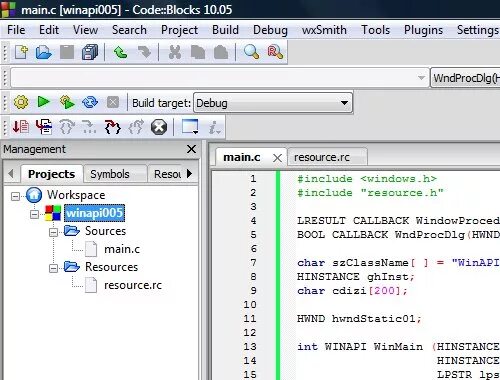This screenshot has height=380, width=500.
Task: Click the debugger Various info icon
Action: [x=214, y=127]
